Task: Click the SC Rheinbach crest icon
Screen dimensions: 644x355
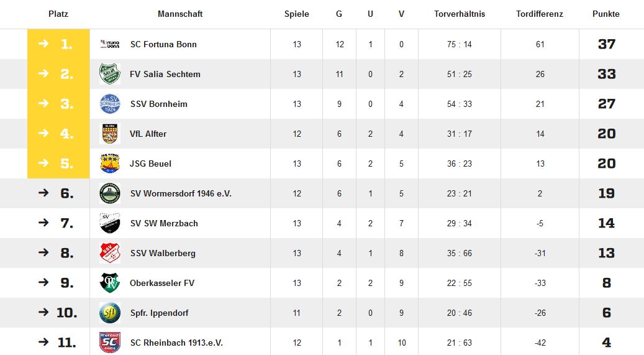Action: point(110,342)
